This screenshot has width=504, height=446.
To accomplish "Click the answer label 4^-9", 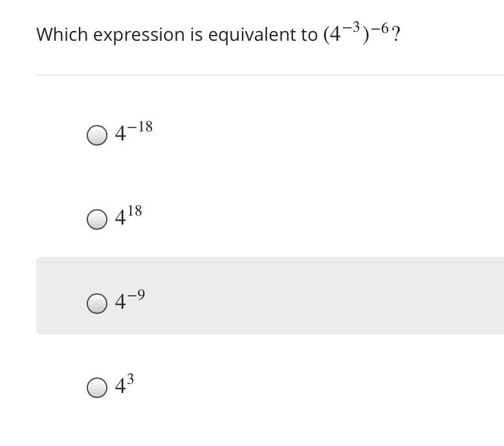I will [x=130, y=299].
